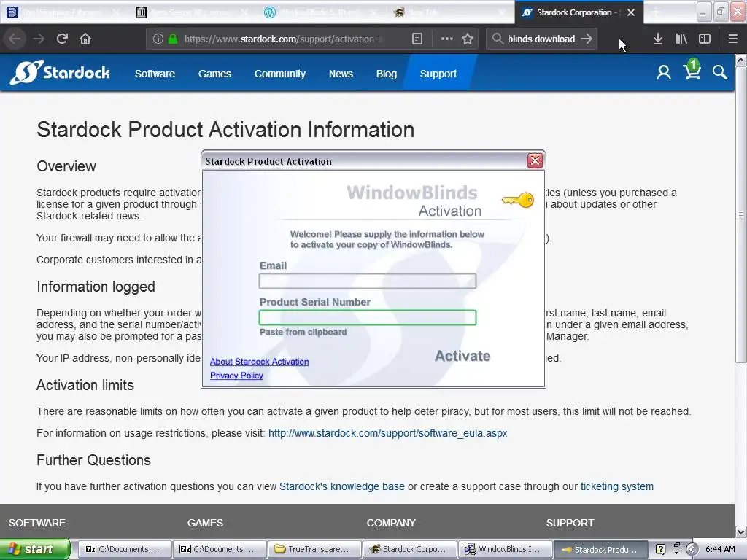Click the SUPPORT footer heading
The width and height of the screenshot is (747, 560).
(x=570, y=523)
